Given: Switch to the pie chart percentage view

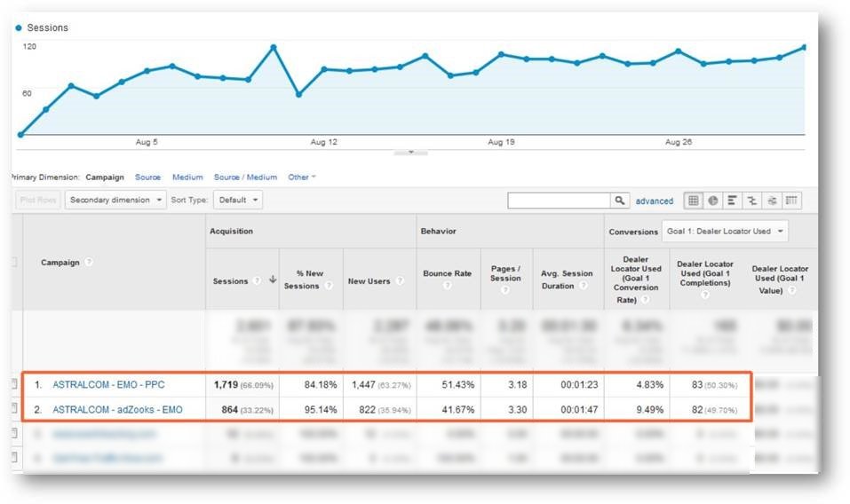Looking at the screenshot, I should [712, 201].
